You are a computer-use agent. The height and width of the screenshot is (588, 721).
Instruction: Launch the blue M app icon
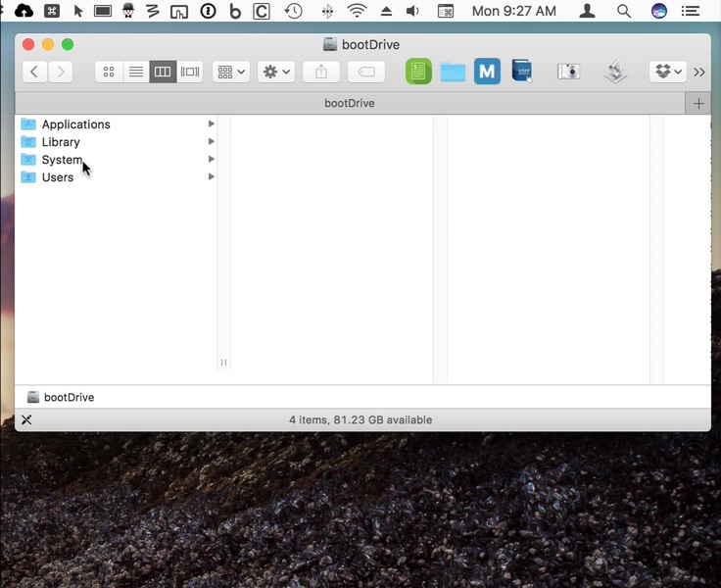tap(487, 72)
